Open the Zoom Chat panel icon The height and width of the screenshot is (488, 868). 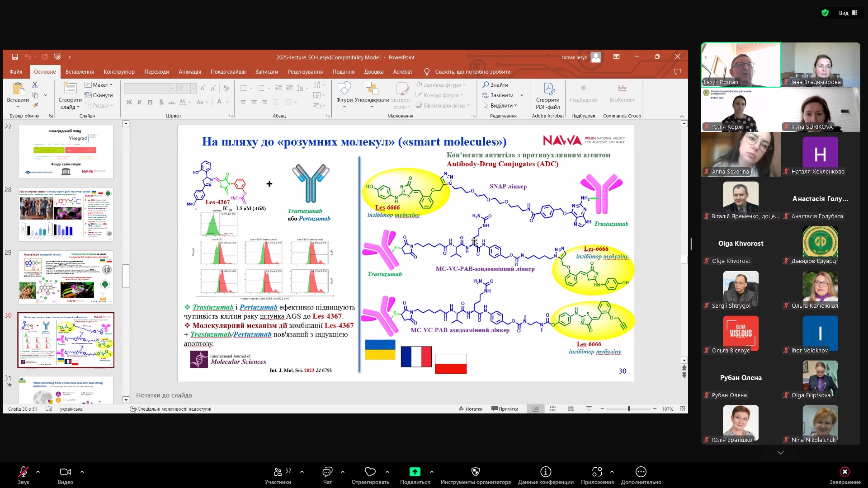click(327, 472)
